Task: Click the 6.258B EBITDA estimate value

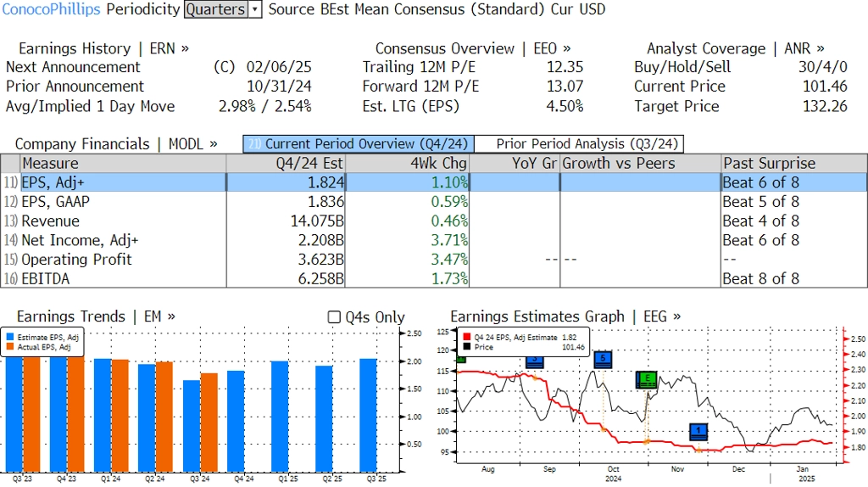Action: pos(320,278)
